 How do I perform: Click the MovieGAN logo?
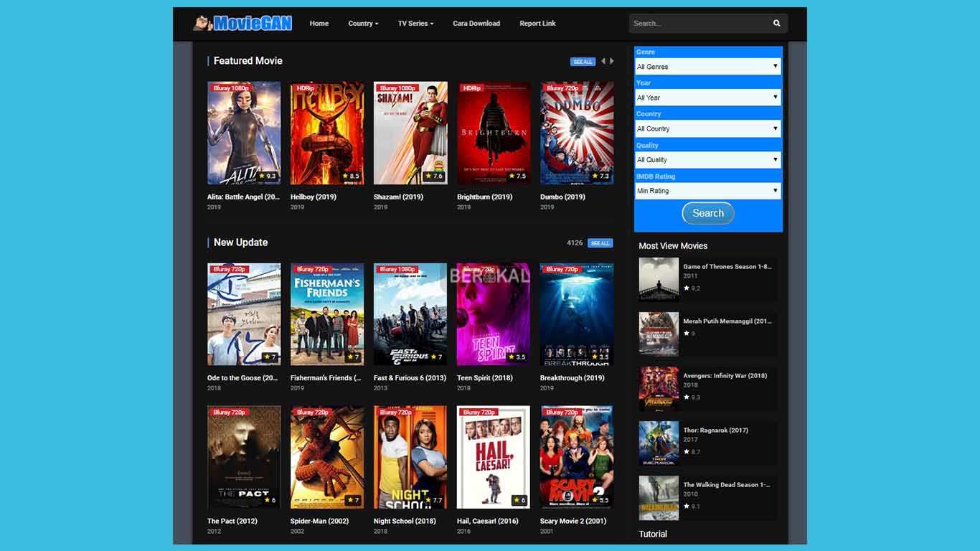[x=242, y=23]
